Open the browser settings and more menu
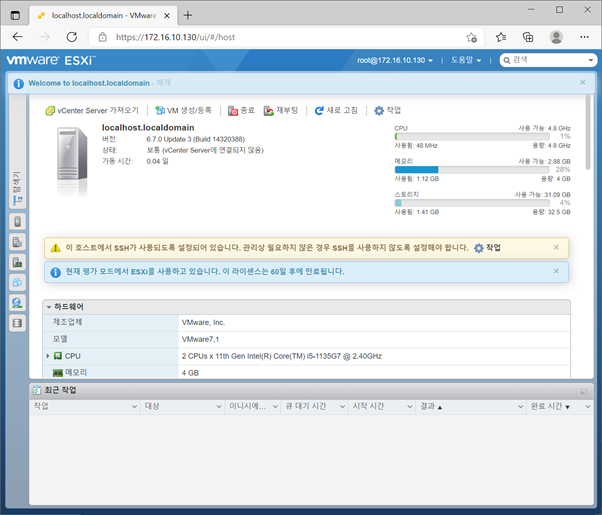The image size is (602, 515). click(584, 37)
